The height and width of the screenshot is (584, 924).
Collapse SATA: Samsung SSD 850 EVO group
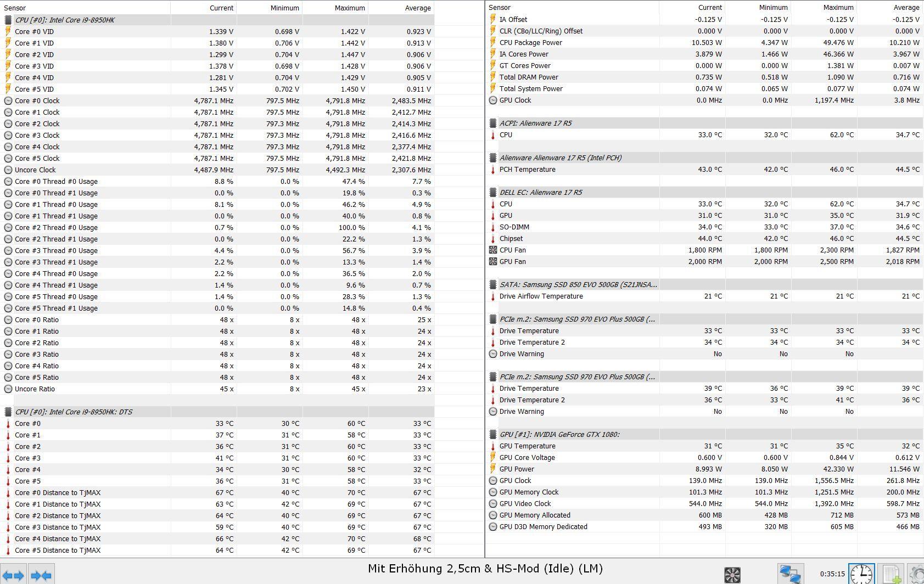[x=493, y=285]
